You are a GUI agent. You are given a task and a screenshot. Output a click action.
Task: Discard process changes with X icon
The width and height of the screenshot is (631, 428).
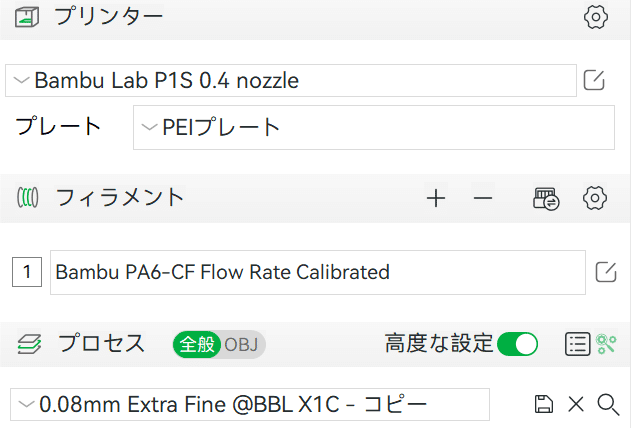click(576, 404)
